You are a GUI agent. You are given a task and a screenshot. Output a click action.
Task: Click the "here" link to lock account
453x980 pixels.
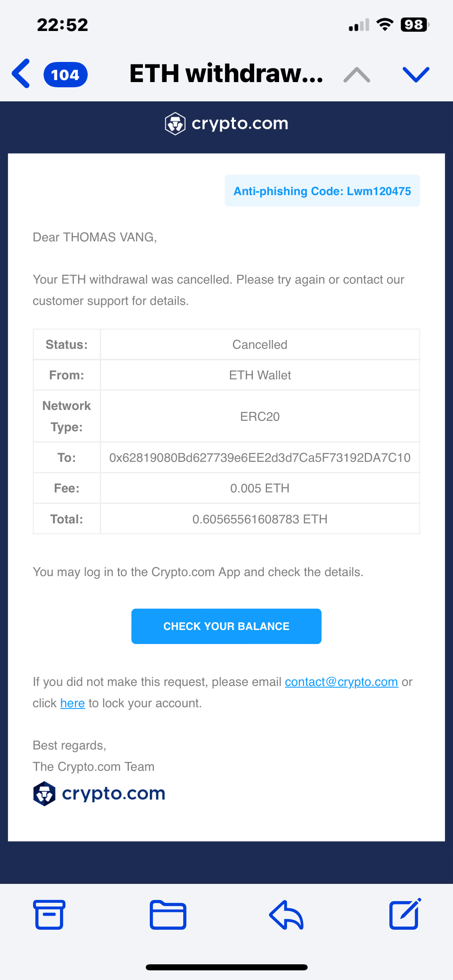click(72, 703)
